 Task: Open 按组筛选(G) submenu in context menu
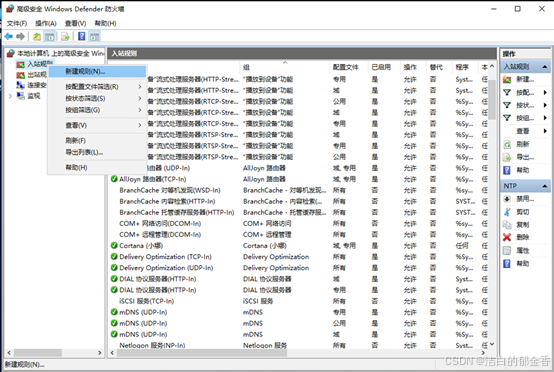point(97,110)
